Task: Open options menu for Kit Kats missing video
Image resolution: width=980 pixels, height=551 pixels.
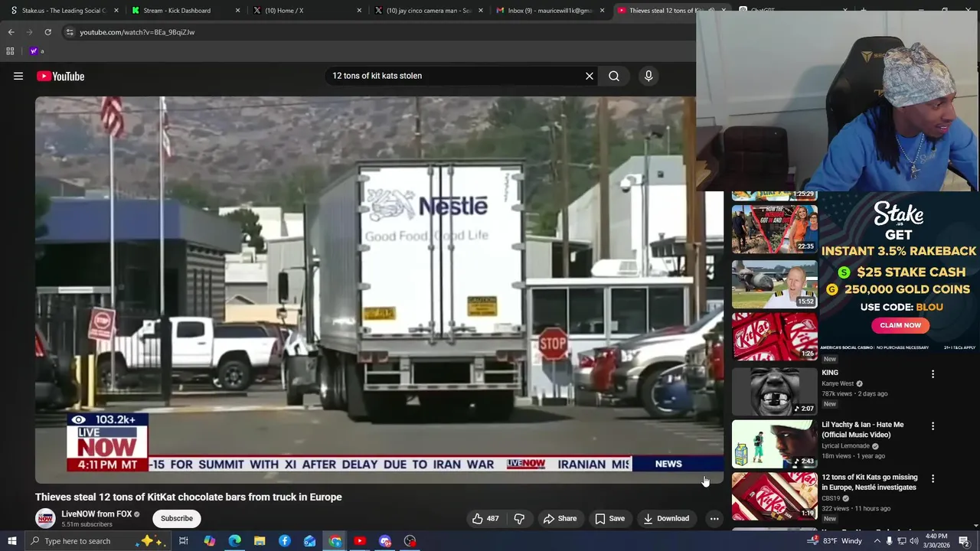Action: click(x=933, y=478)
